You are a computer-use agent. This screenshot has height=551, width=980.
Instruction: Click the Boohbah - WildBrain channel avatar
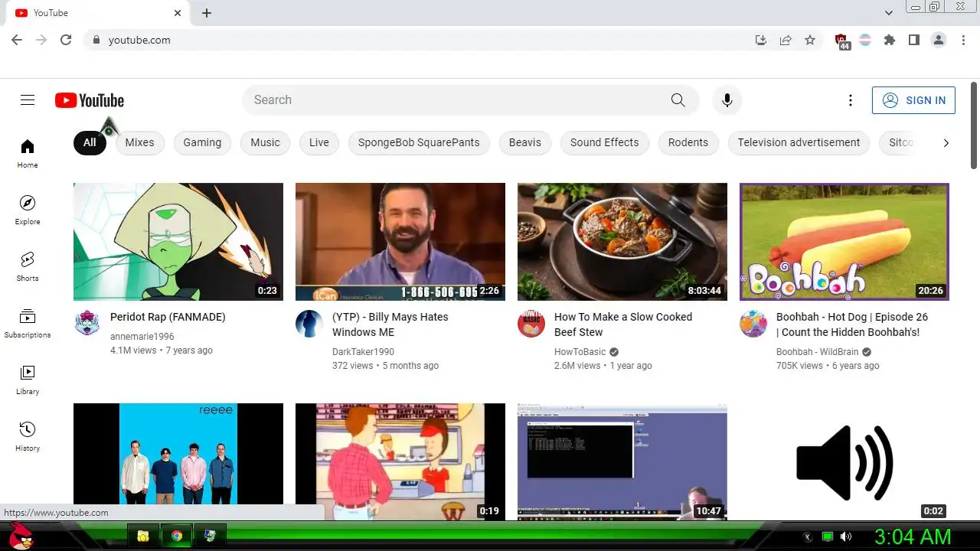[x=753, y=323]
